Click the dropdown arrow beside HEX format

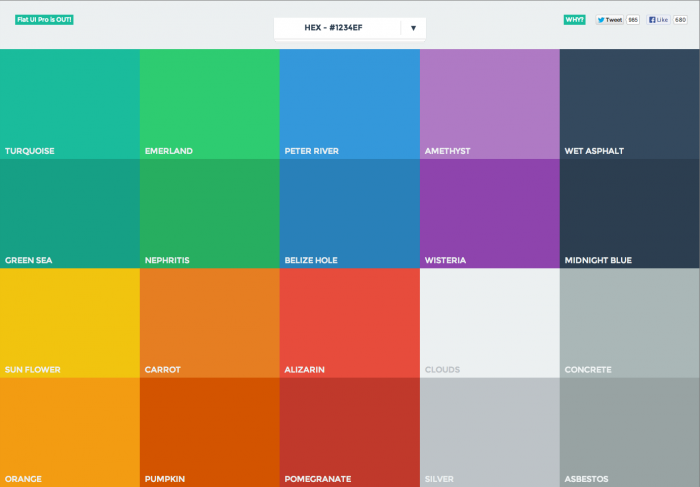click(x=413, y=28)
